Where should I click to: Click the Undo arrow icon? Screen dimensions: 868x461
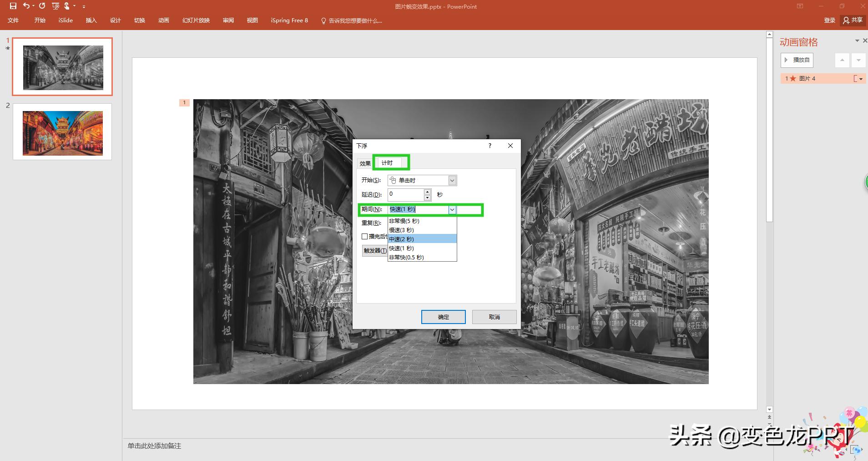(x=26, y=6)
